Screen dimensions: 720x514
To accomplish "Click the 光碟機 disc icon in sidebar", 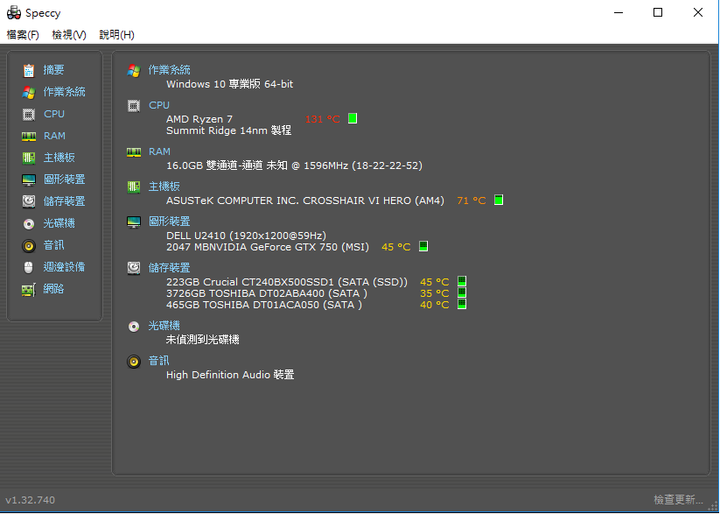I will tap(28, 224).
